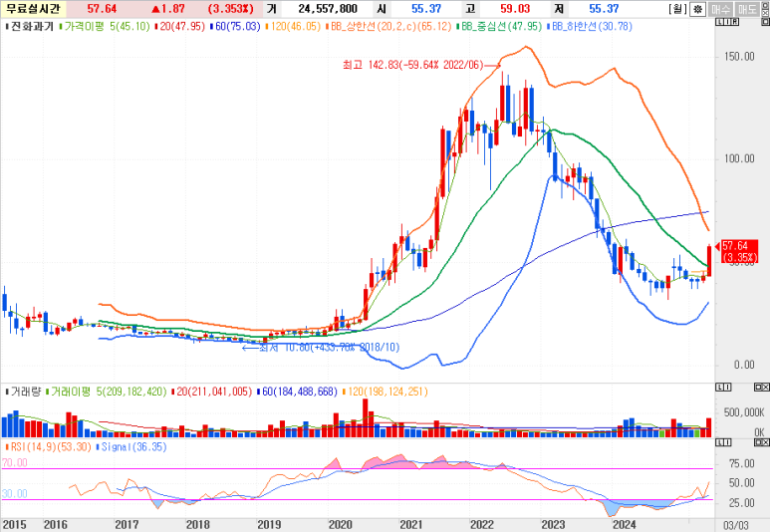Click the L scale button on the price chart

point(719,22)
